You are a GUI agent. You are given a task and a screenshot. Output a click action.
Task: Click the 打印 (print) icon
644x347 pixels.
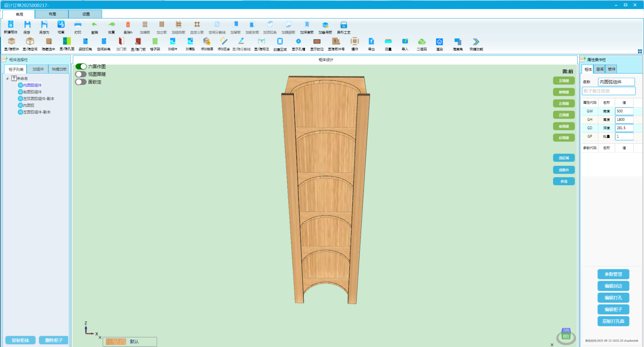78,25
